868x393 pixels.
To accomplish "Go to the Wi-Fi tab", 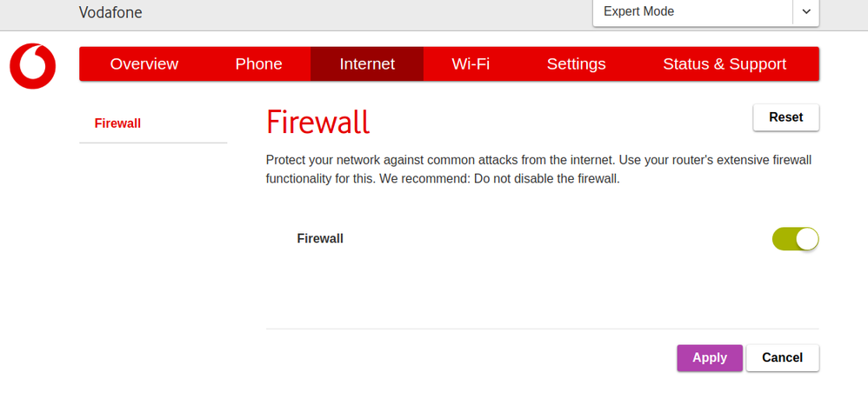I will point(471,64).
